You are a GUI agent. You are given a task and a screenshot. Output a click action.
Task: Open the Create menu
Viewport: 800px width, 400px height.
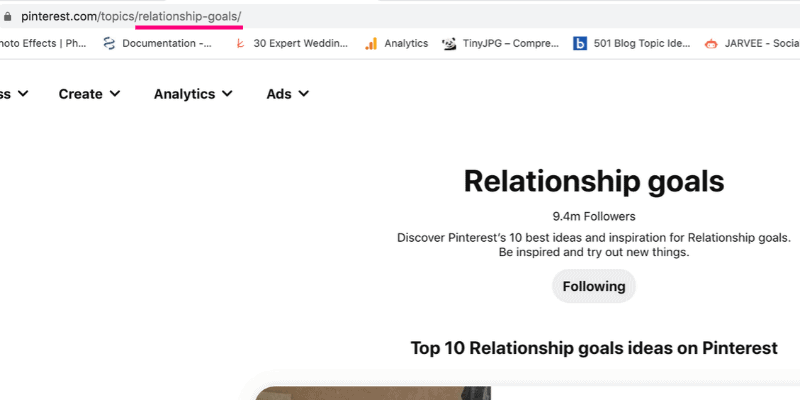click(x=81, y=94)
